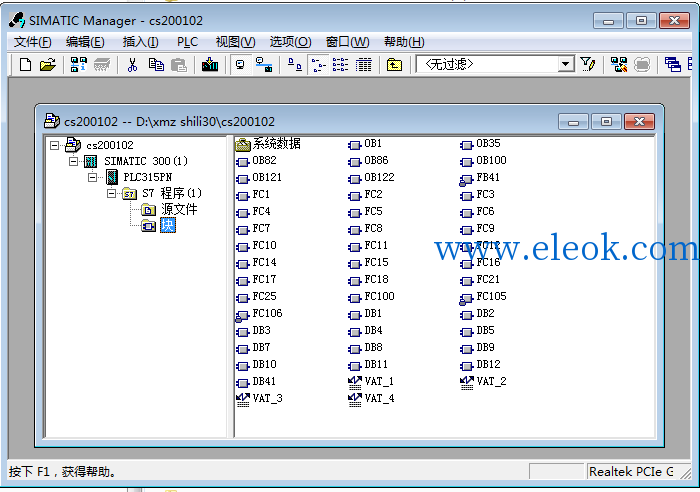Select the FC105 block icon

click(466, 298)
